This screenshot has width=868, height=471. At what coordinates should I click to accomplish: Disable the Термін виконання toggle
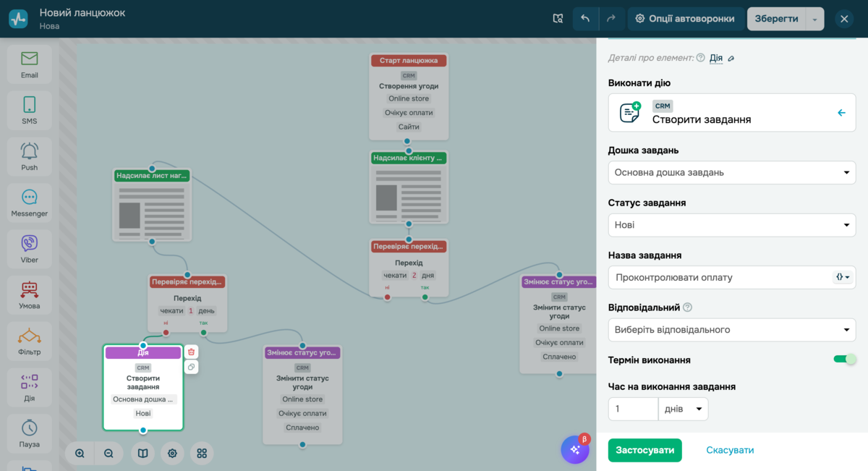tap(845, 359)
